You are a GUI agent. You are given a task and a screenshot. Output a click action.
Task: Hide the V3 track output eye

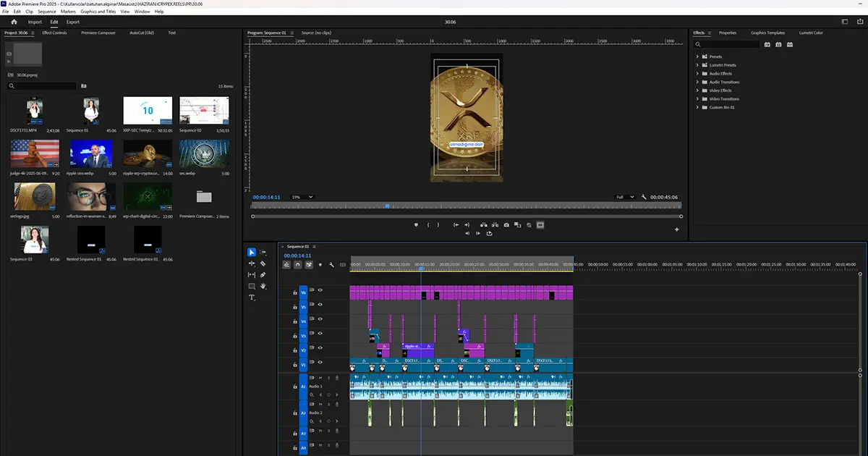320,334
